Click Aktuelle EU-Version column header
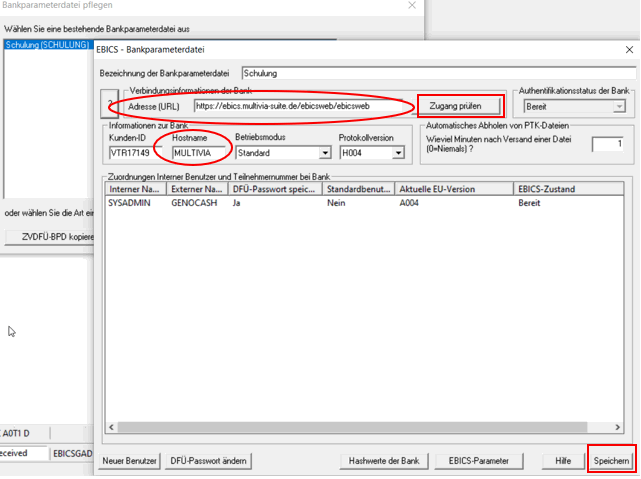Image resolution: width=641 pixels, height=479 pixels. click(454, 189)
